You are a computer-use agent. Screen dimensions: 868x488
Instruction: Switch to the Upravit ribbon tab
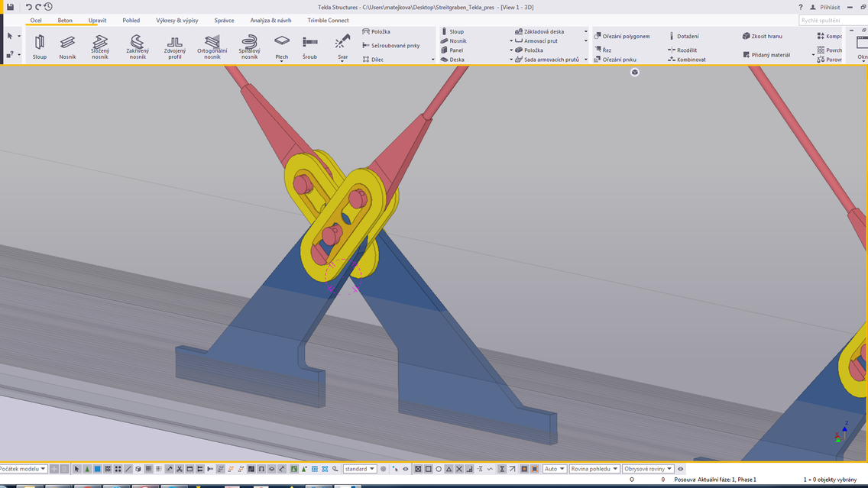click(x=98, y=21)
